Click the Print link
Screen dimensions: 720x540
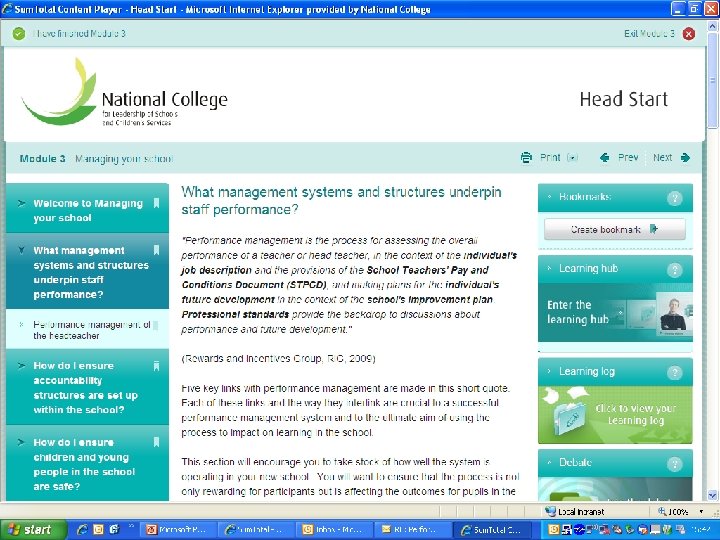(x=550, y=158)
